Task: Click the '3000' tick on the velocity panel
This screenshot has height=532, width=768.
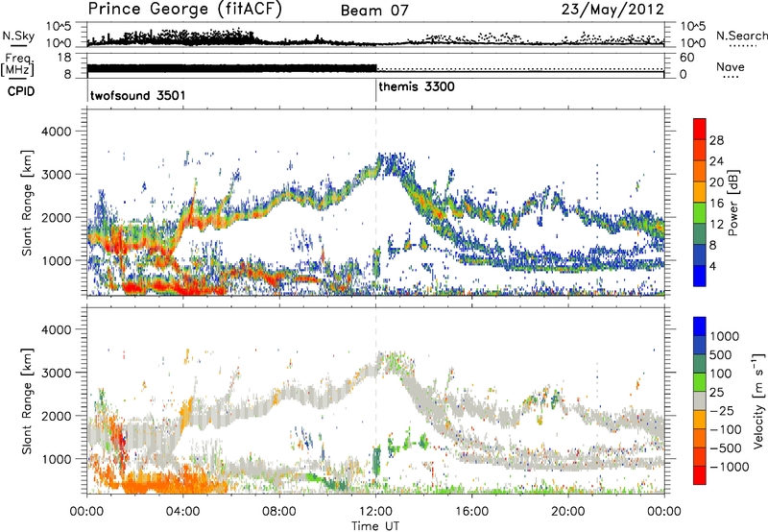Action: (x=57, y=373)
